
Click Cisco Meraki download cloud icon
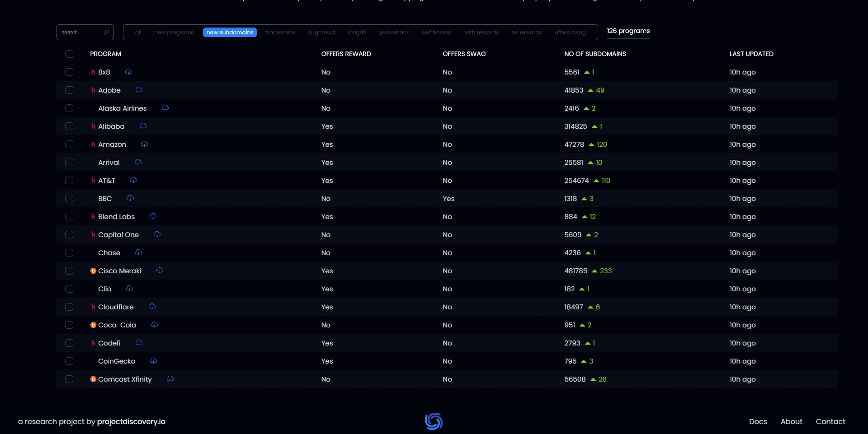(x=160, y=271)
